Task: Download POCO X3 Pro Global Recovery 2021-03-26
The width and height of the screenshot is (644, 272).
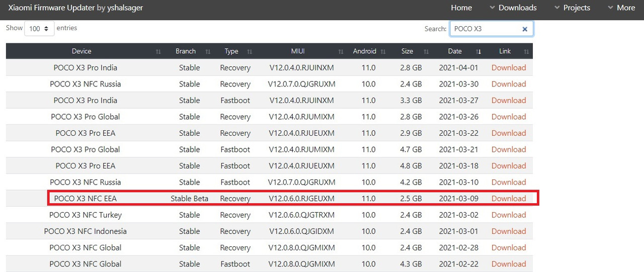Action: tap(509, 117)
